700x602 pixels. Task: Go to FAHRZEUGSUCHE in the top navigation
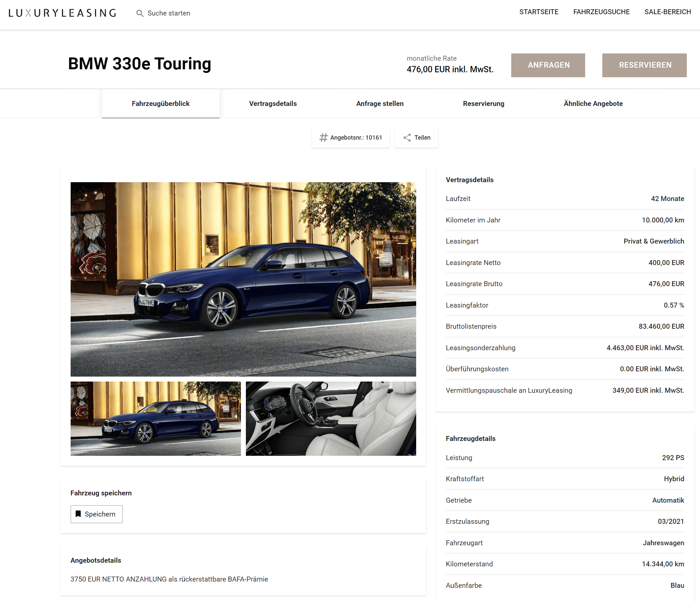pyautogui.click(x=601, y=12)
